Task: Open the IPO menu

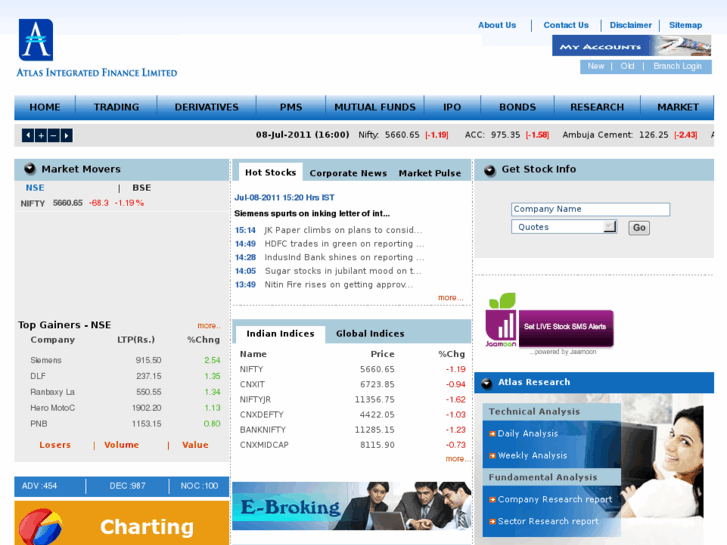Action: pyautogui.click(x=452, y=107)
